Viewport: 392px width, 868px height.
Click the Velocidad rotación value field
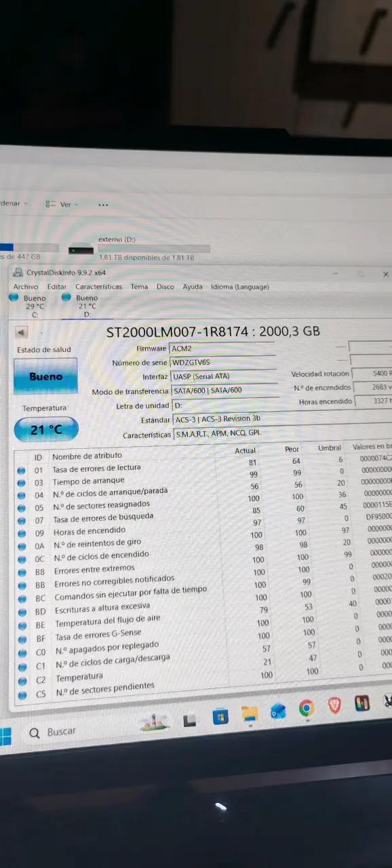pos(372,374)
